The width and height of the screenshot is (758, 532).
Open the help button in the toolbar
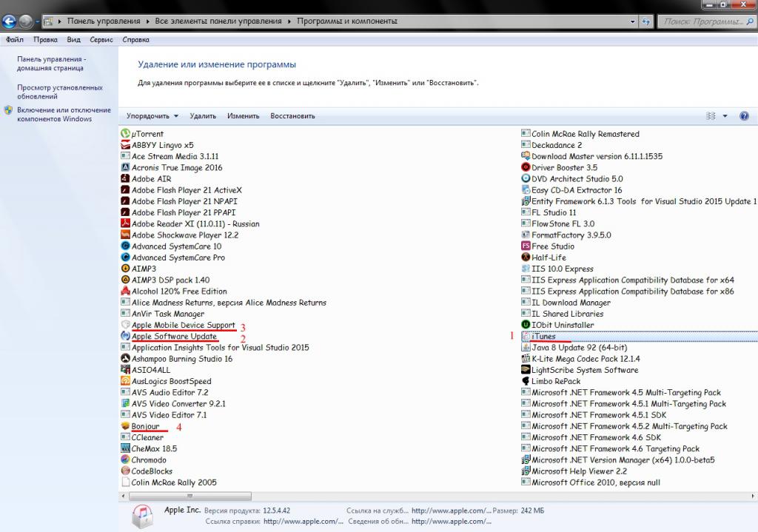tap(744, 116)
